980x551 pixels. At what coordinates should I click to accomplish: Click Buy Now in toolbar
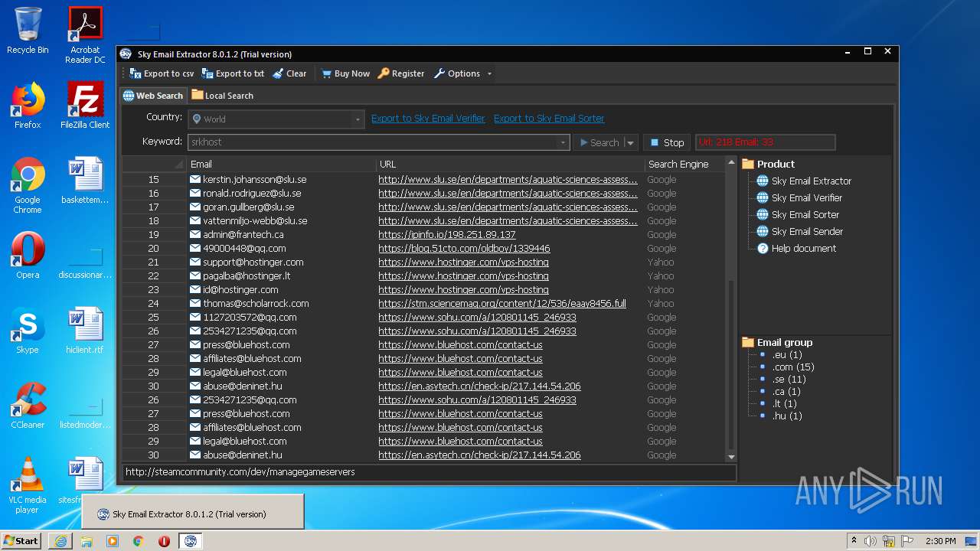(345, 73)
